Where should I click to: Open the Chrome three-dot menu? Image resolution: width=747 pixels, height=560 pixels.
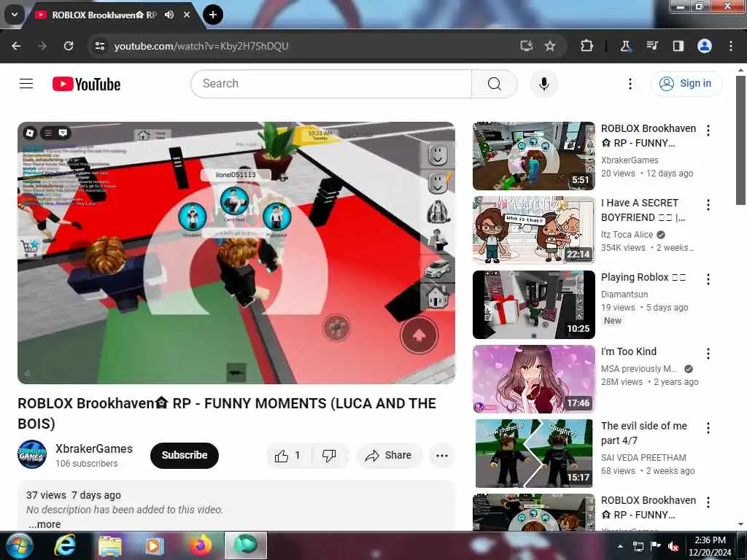[731, 46]
